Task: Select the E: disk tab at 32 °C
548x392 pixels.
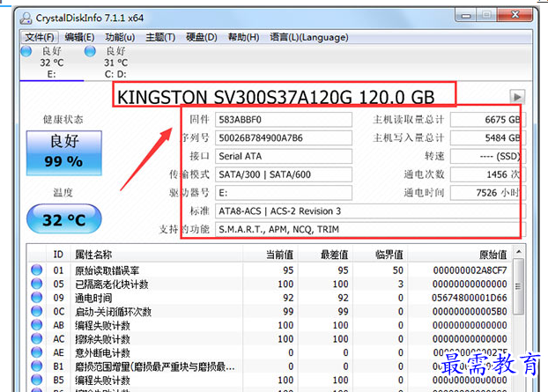Action: point(51,63)
